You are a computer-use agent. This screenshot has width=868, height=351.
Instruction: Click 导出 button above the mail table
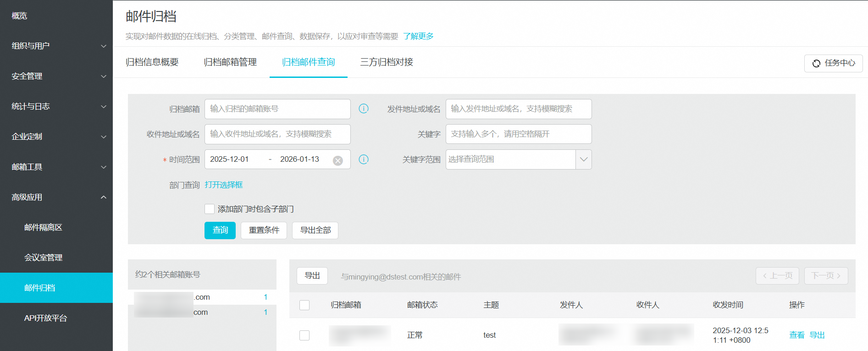[312, 276]
